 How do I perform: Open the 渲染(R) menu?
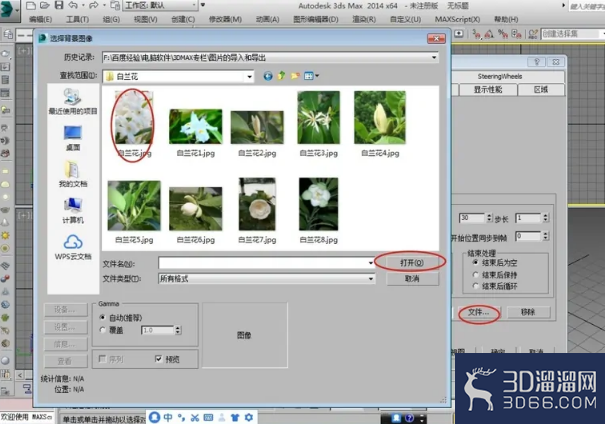(364, 19)
